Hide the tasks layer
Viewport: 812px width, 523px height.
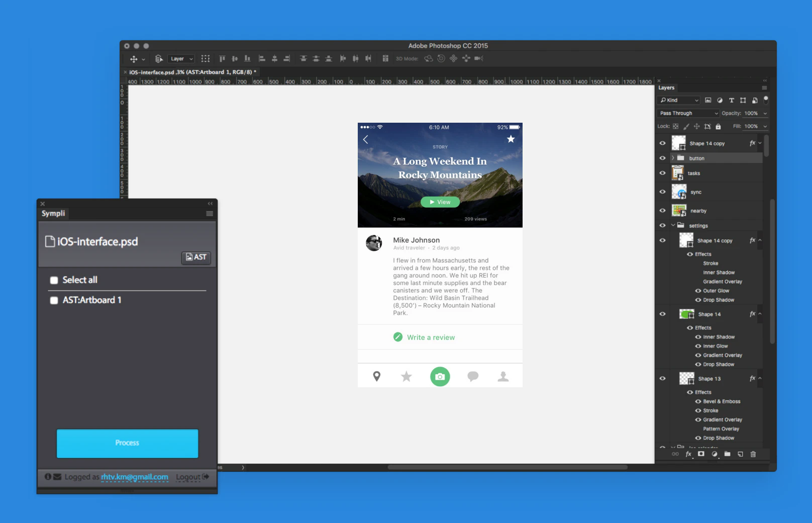click(662, 173)
